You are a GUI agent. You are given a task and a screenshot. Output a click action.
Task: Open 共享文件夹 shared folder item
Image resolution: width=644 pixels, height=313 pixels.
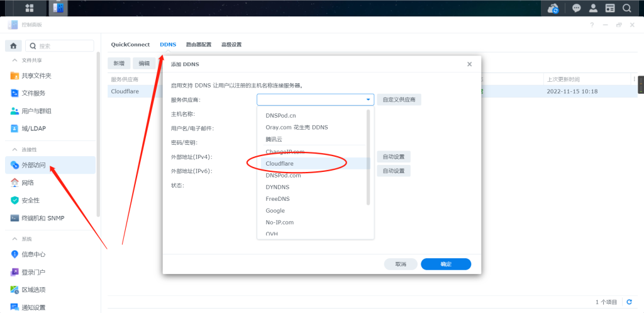(x=50, y=76)
